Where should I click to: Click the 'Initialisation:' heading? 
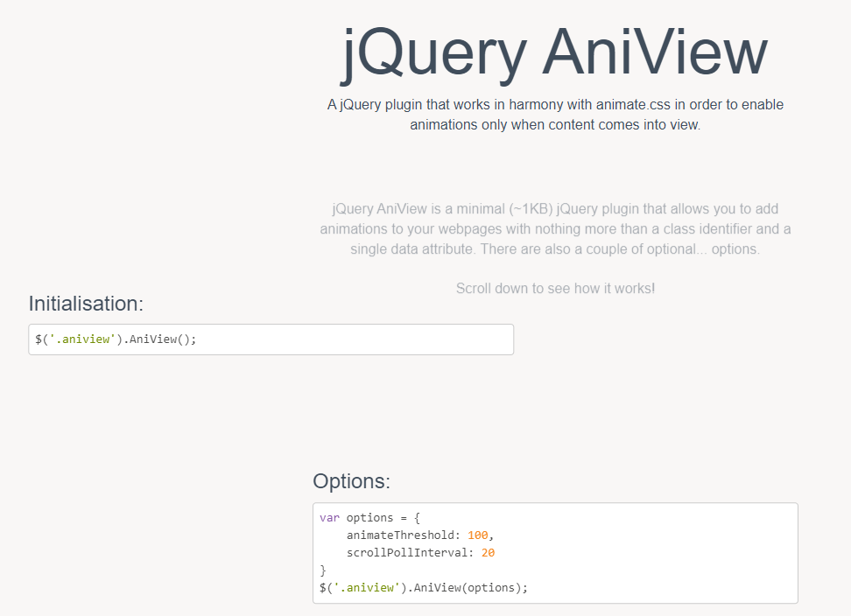pyautogui.click(x=86, y=304)
